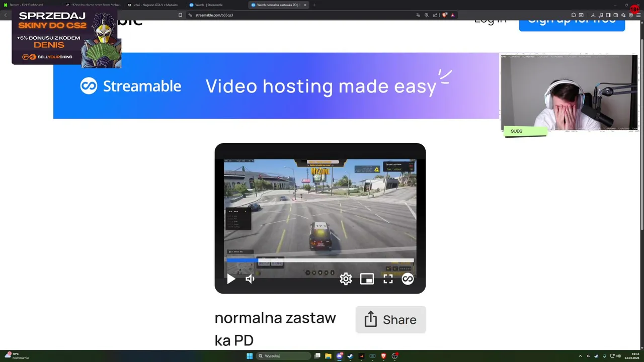Open video settings gear icon
644x362 pixels.
[x=346, y=279]
